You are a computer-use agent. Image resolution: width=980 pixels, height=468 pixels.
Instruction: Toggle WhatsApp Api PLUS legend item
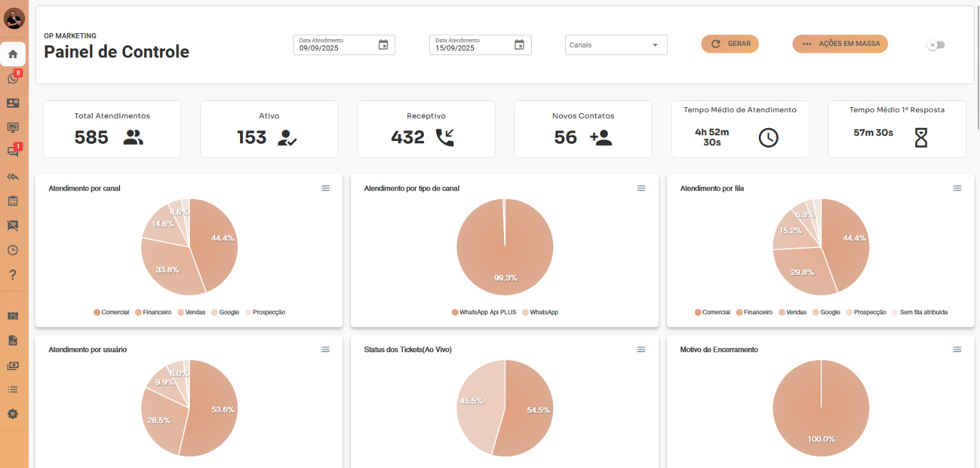point(484,312)
